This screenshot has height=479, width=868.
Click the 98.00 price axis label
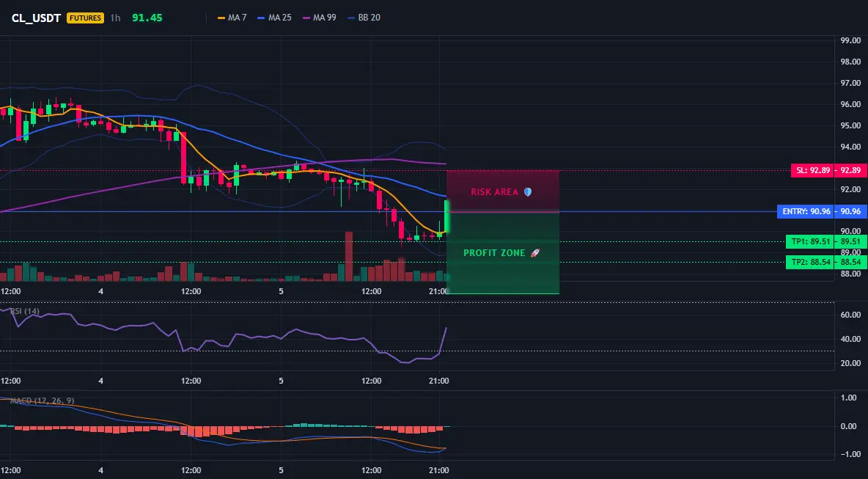(x=850, y=62)
